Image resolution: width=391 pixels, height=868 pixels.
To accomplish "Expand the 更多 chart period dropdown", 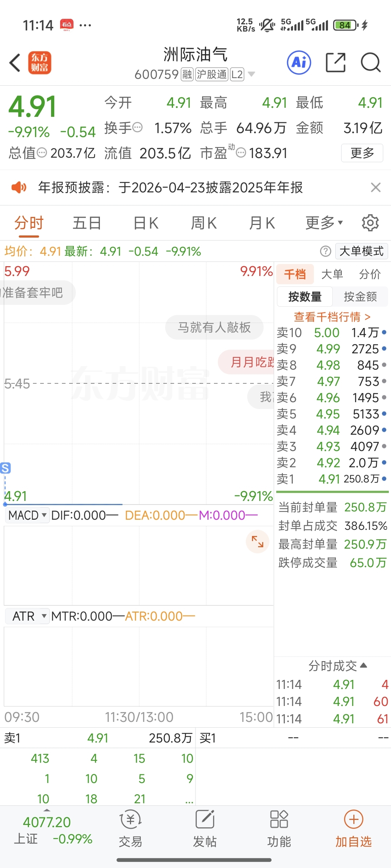I will [324, 223].
